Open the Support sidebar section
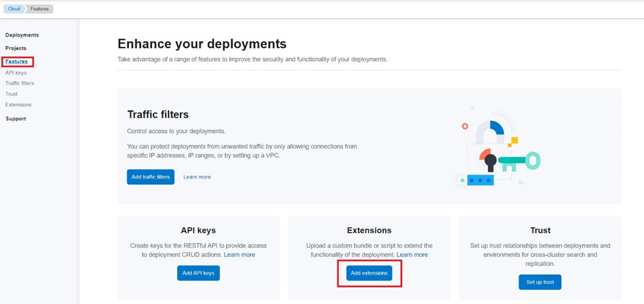The height and width of the screenshot is (304, 644). pos(16,119)
